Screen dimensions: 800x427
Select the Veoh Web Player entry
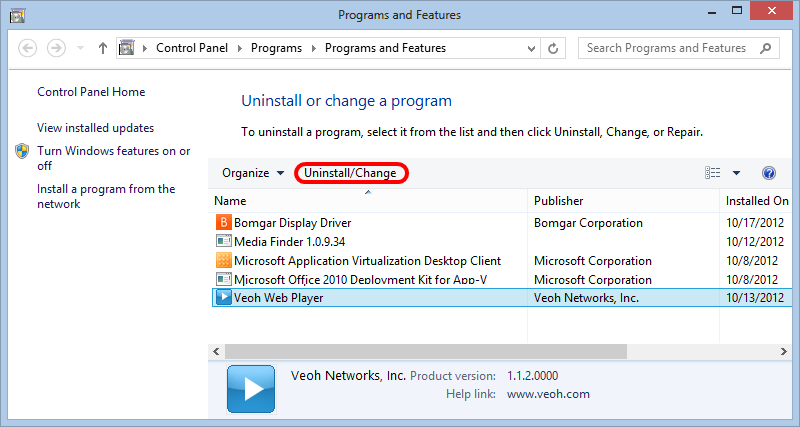tap(502, 298)
